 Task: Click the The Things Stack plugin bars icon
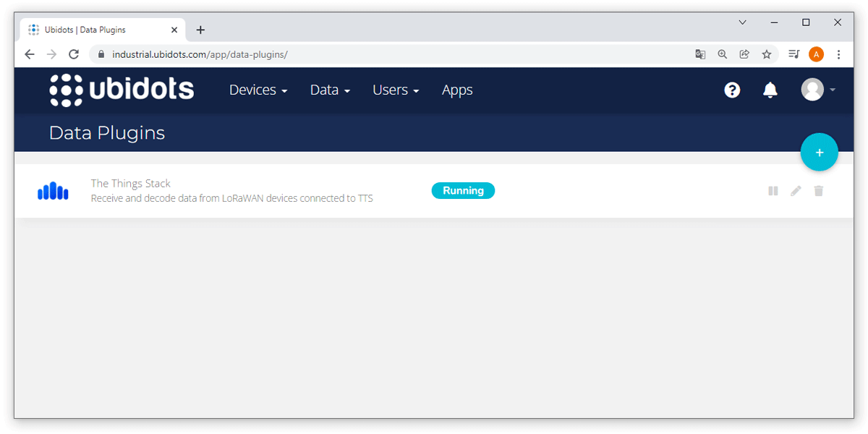(x=53, y=191)
